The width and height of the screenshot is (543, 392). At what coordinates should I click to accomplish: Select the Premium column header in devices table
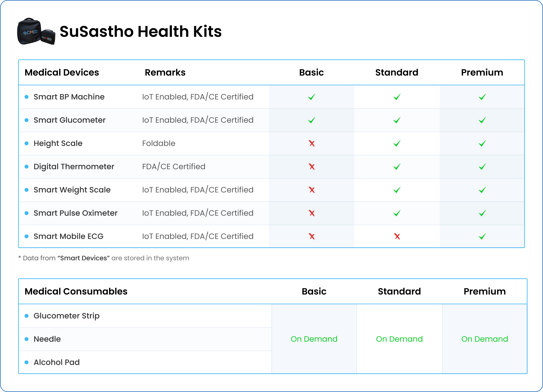click(x=482, y=73)
